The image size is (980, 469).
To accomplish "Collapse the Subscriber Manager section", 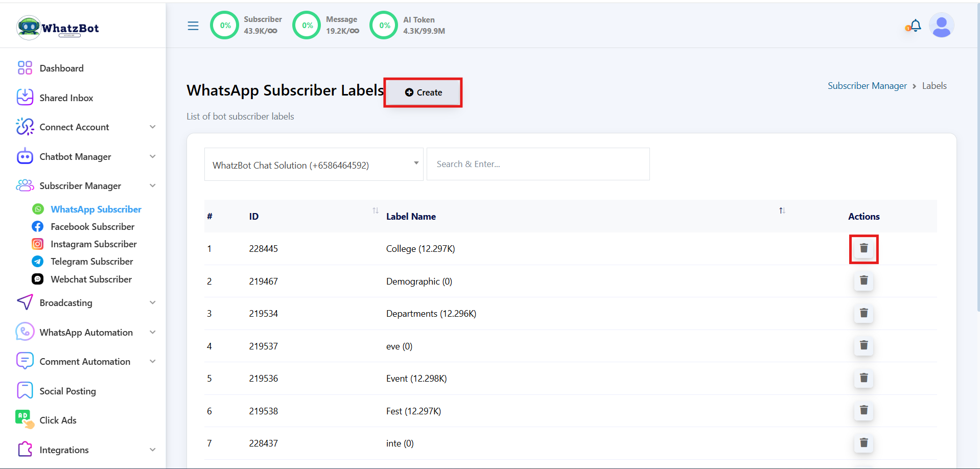I will [x=85, y=186].
